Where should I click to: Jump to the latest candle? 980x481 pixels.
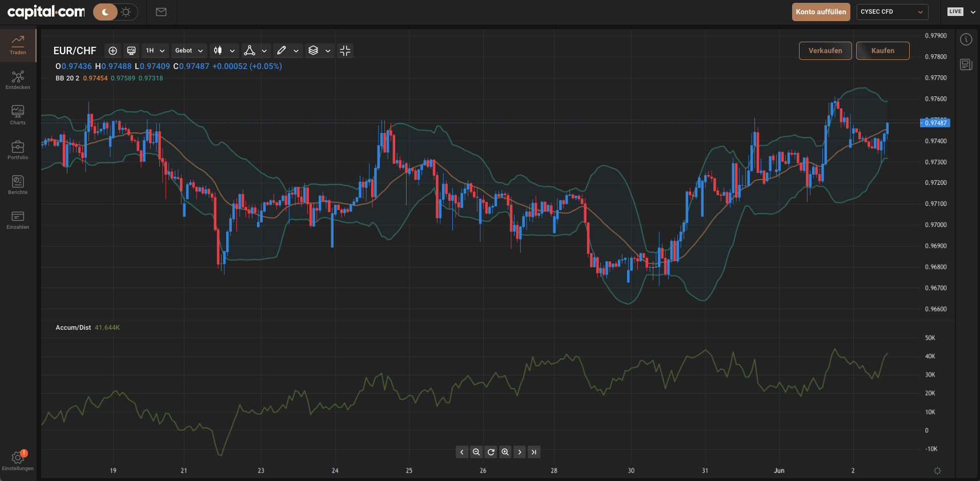534,452
